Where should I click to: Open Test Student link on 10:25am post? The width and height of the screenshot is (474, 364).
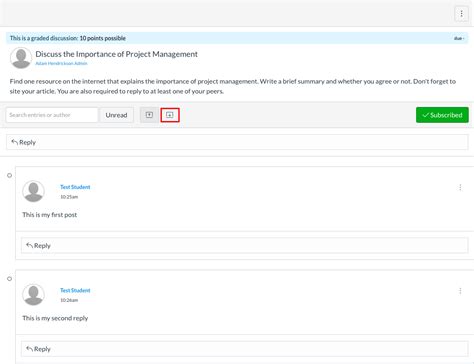(x=75, y=187)
